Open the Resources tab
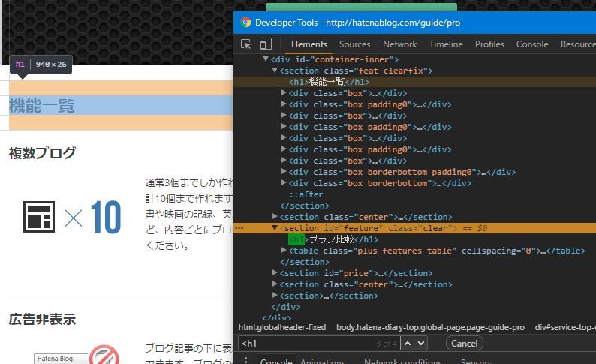596x364 pixels. pyautogui.click(x=578, y=44)
